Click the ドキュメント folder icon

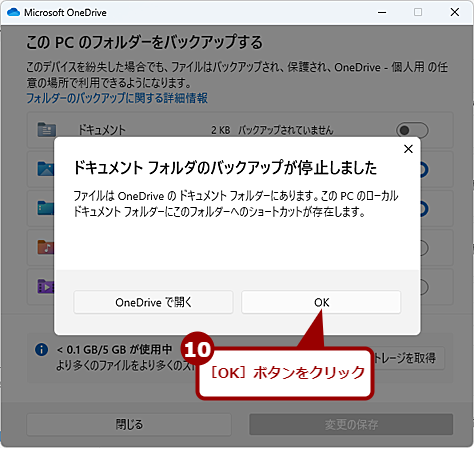tap(47, 130)
